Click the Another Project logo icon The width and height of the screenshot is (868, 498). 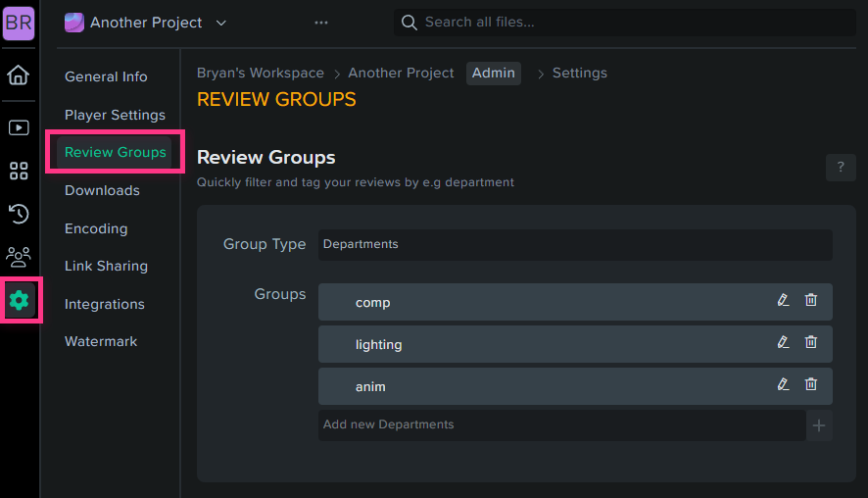pyautogui.click(x=74, y=23)
